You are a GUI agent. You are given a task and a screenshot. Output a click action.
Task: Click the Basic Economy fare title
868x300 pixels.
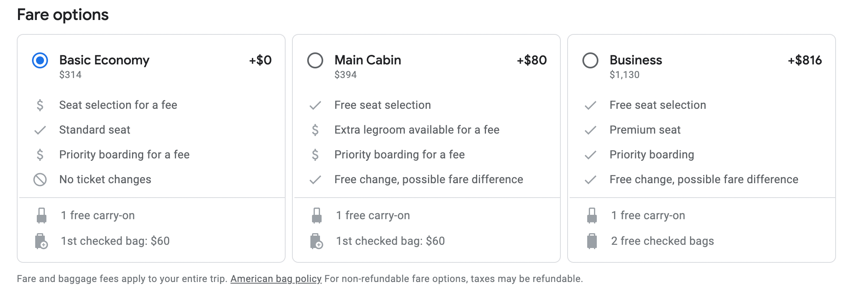pyautogui.click(x=104, y=60)
